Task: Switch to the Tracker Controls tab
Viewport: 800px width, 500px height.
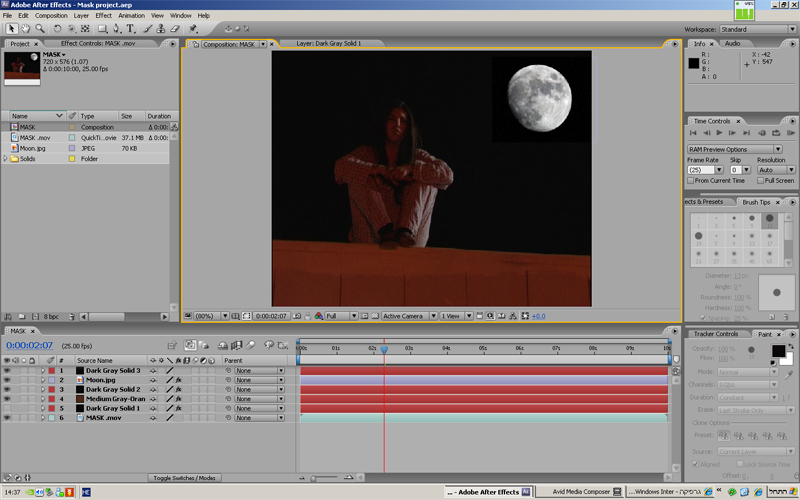Action: (716, 334)
